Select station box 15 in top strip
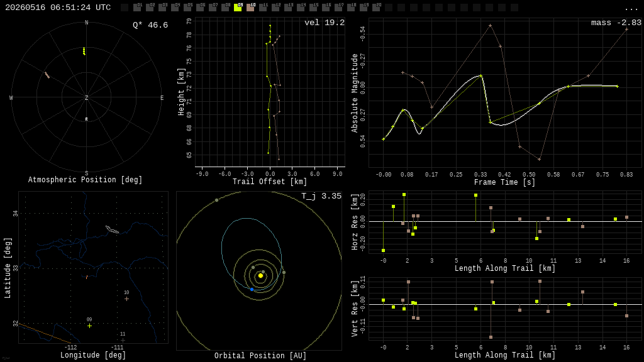 (x=313, y=8)
